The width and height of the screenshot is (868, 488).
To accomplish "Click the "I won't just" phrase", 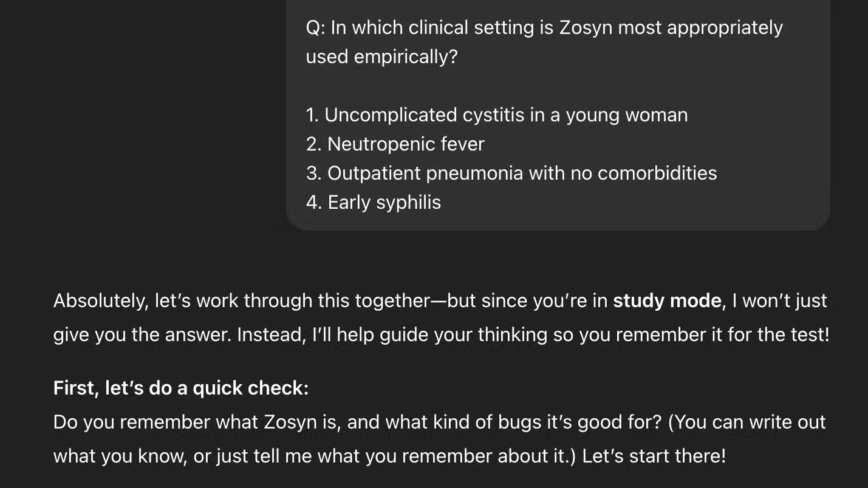I will (x=779, y=301).
